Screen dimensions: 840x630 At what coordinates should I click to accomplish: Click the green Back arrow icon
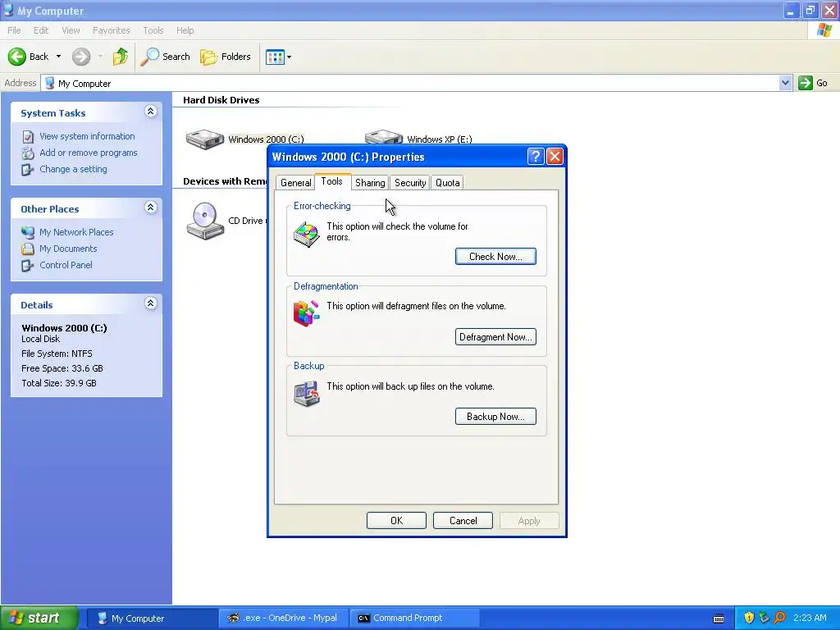click(x=17, y=57)
